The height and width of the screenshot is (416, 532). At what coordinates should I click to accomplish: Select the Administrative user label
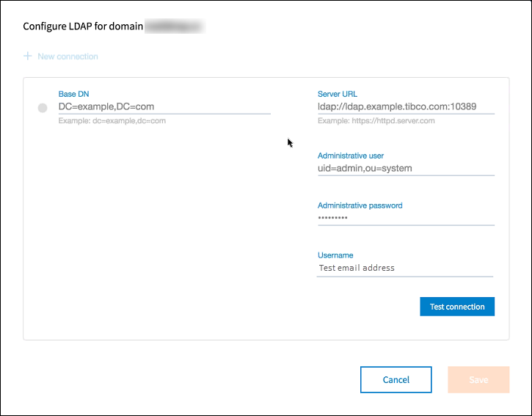tap(351, 156)
